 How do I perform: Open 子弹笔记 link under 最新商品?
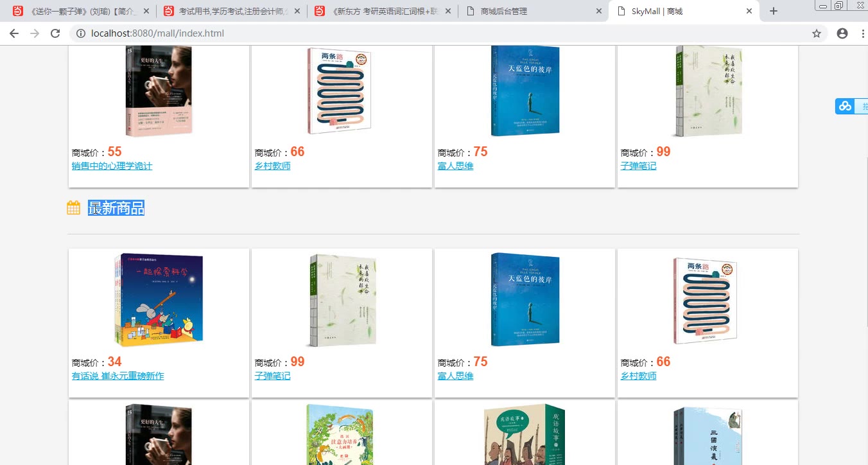click(x=272, y=376)
